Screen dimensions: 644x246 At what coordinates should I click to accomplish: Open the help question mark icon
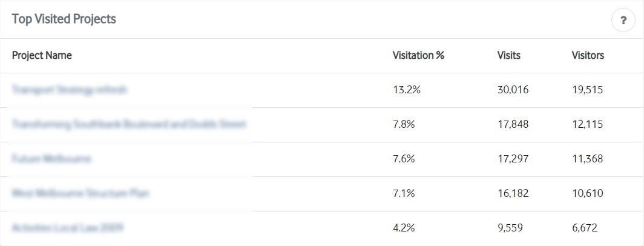point(623,20)
